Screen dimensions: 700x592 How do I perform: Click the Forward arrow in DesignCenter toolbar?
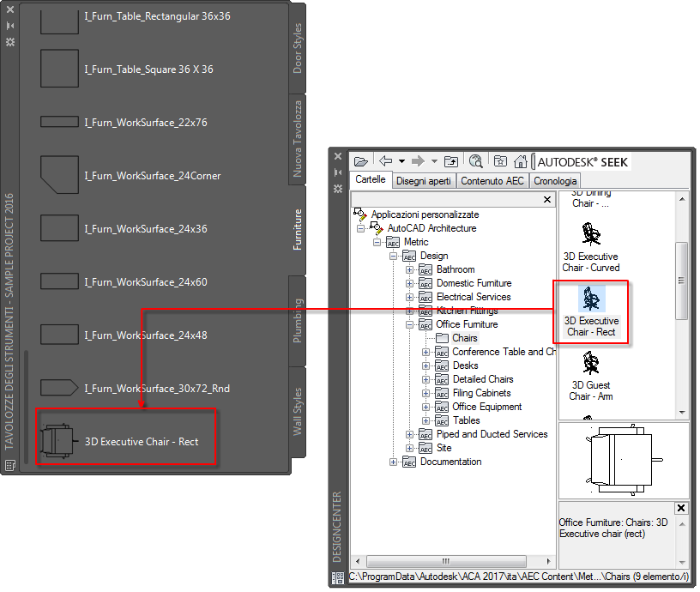click(418, 160)
